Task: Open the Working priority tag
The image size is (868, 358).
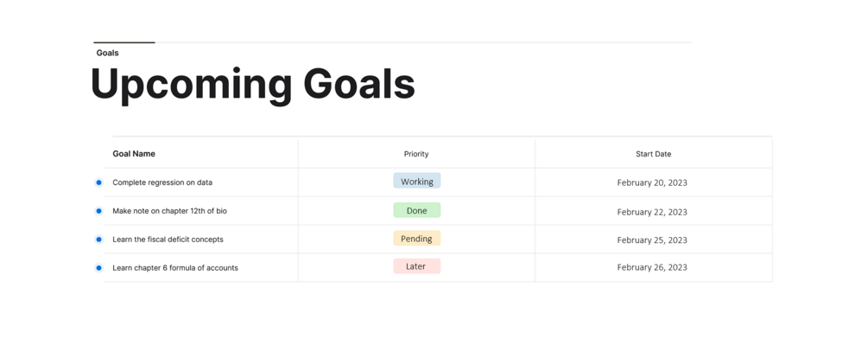Action: click(x=417, y=182)
